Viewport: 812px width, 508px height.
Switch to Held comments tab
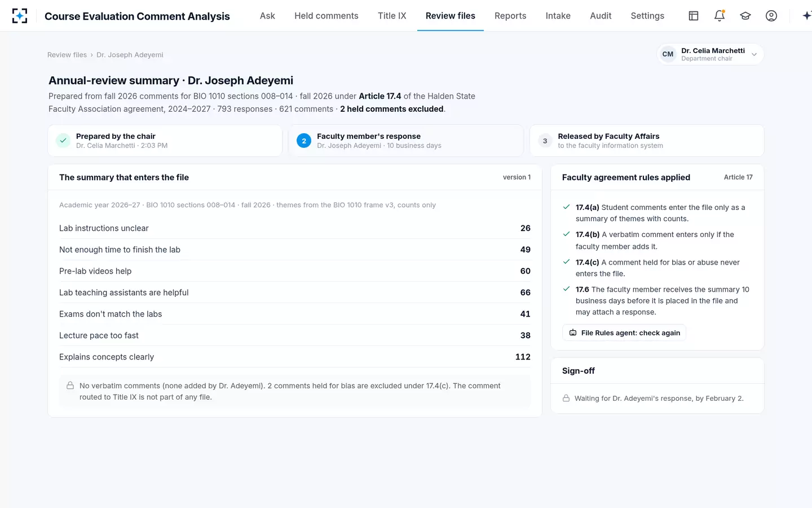click(x=326, y=16)
